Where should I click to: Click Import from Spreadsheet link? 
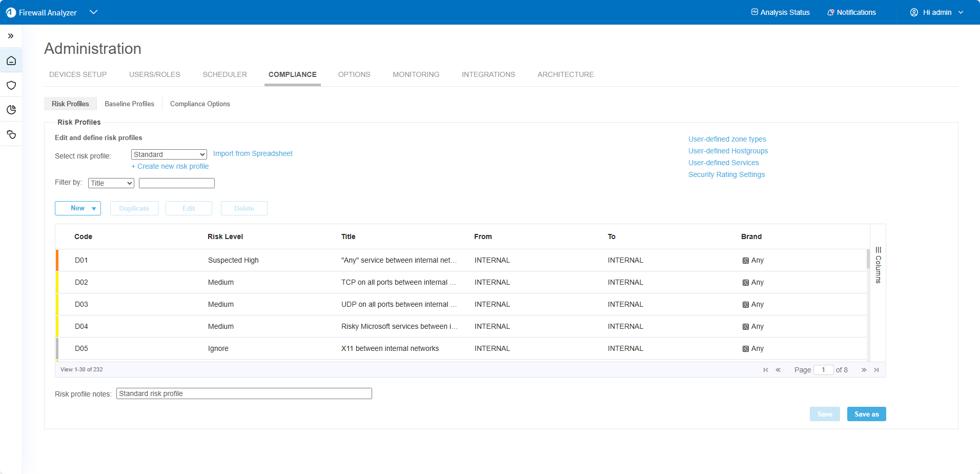pos(253,153)
